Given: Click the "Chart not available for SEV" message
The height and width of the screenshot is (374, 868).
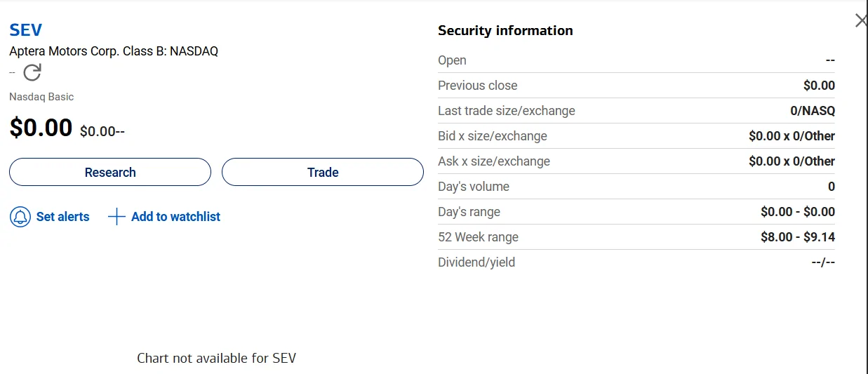Looking at the screenshot, I should [x=216, y=359].
